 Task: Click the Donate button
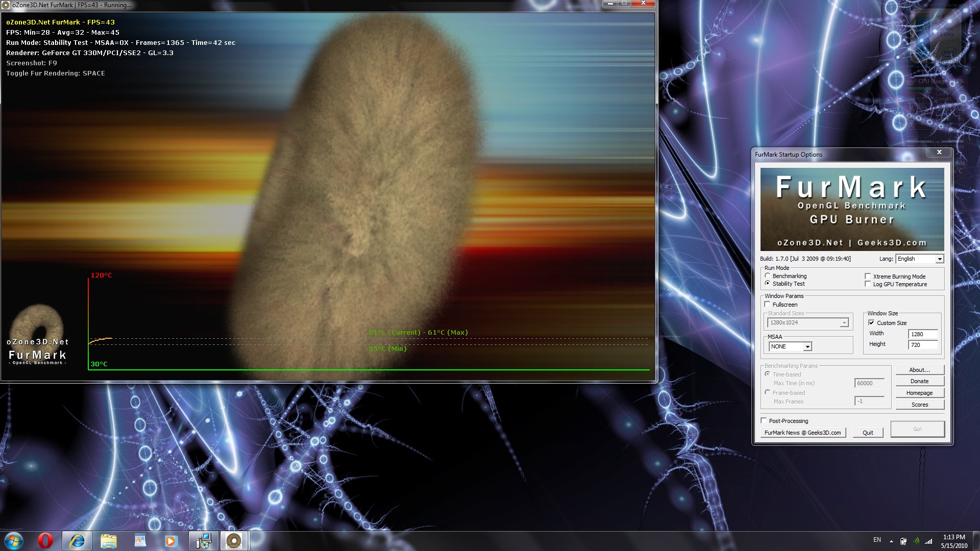(x=920, y=382)
